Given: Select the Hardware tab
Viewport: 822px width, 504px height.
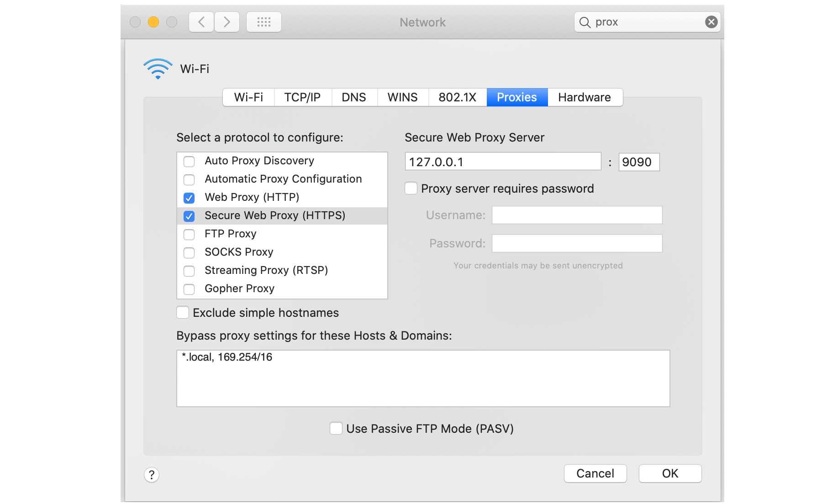Looking at the screenshot, I should click(585, 97).
